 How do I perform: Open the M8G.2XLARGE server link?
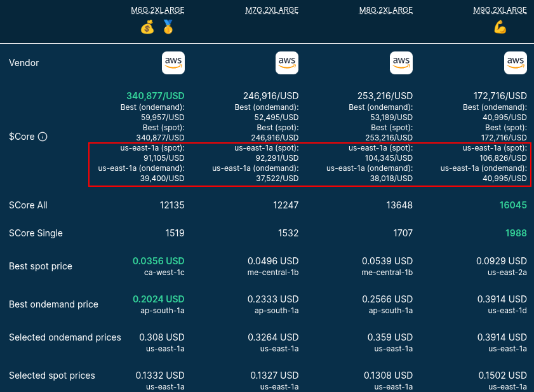(386, 10)
